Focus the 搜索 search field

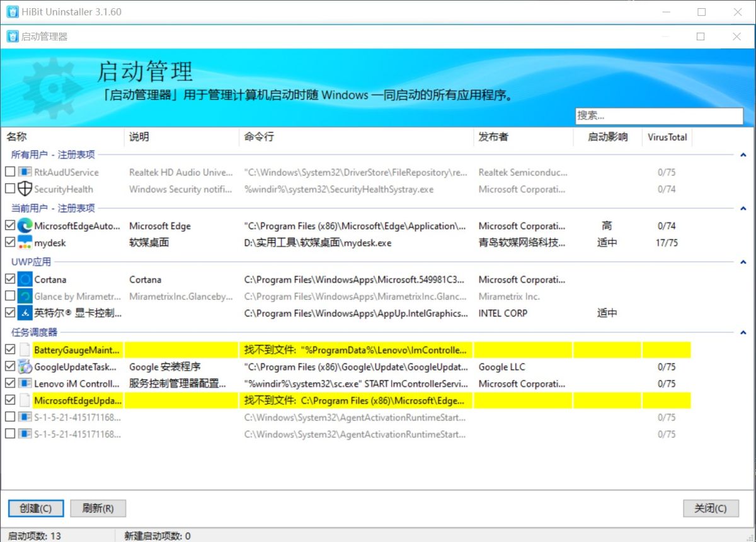(x=659, y=116)
